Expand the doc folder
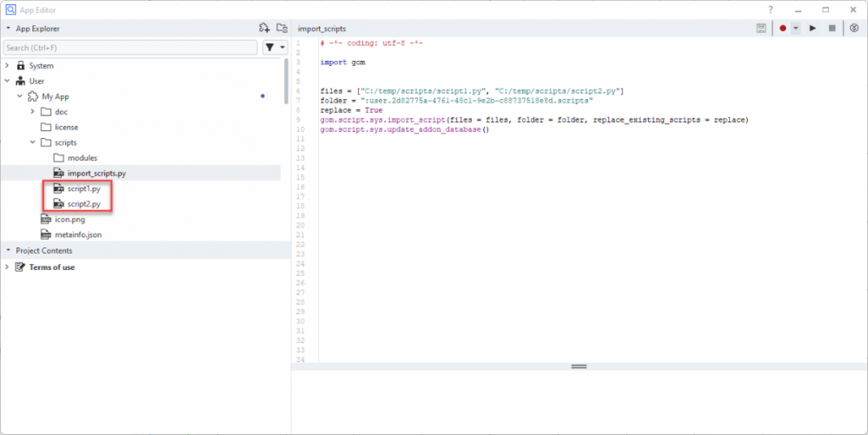The width and height of the screenshot is (868, 435). (32, 112)
